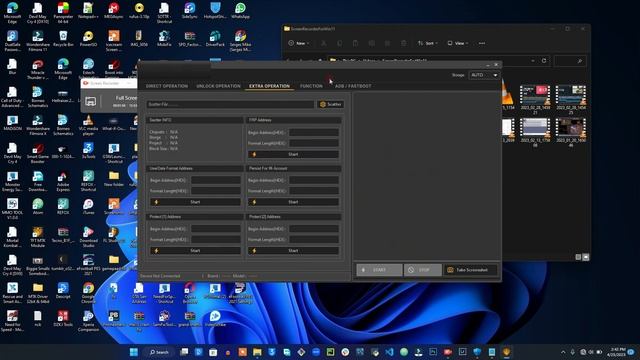Start the Persist For Mi Account operation

[x=293, y=202]
